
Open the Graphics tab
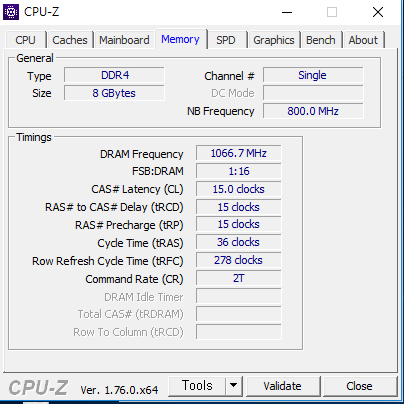274,40
